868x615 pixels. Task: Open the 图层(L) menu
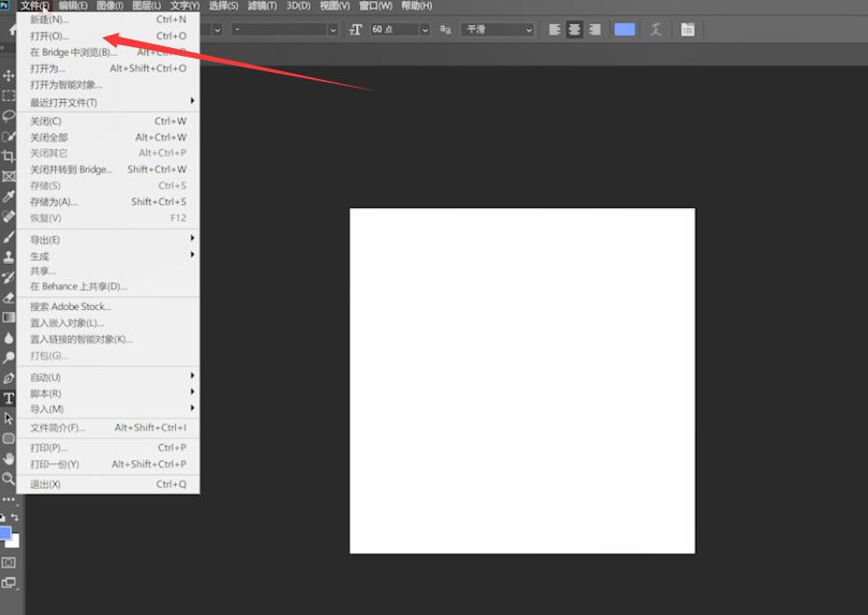pos(146,6)
